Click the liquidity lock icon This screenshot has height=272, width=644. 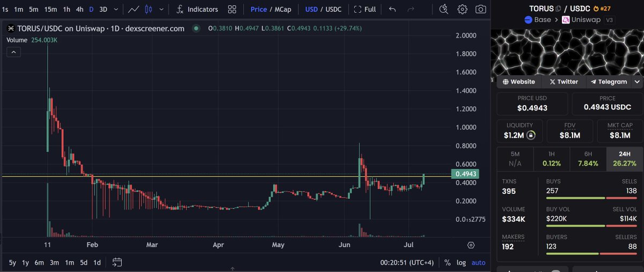pyautogui.click(x=531, y=135)
